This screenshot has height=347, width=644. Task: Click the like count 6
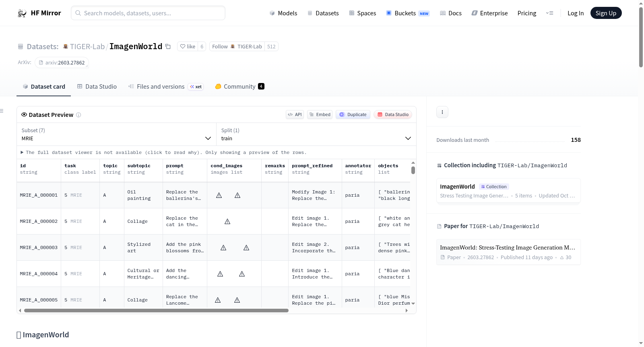coord(202,47)
